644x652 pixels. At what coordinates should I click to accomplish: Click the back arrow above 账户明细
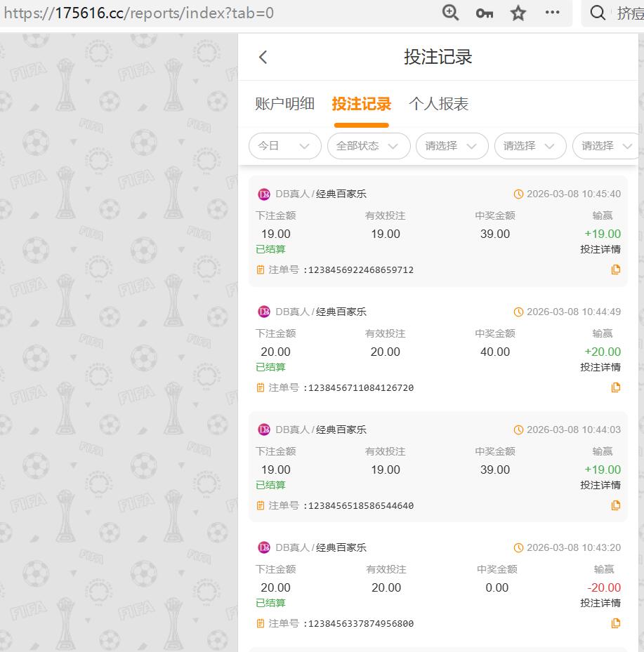pos(263,57)
